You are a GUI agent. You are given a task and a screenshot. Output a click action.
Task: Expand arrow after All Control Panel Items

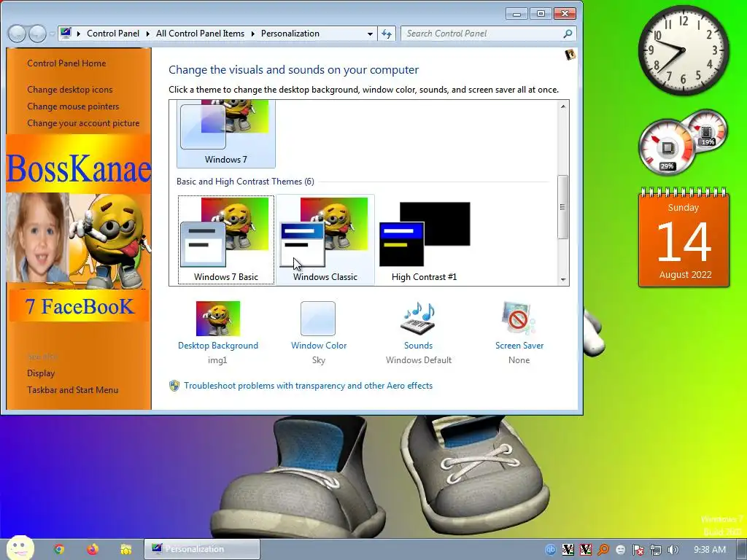[252, 34]
